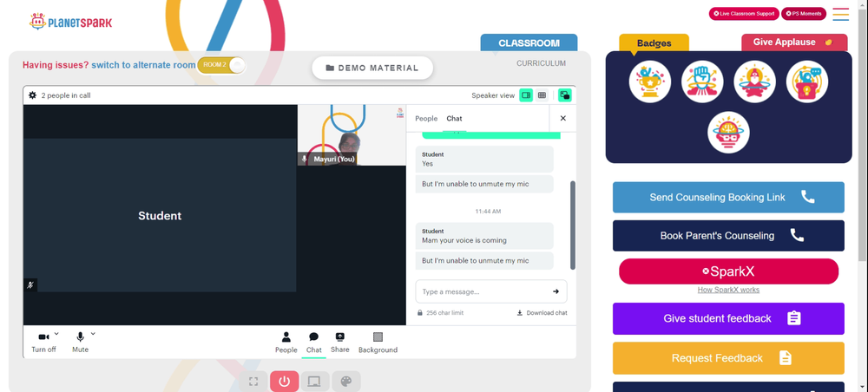Viewport: 868px width, 392px height.
Task: Switch to the People tab in panel
Action: tap(426, 118)
